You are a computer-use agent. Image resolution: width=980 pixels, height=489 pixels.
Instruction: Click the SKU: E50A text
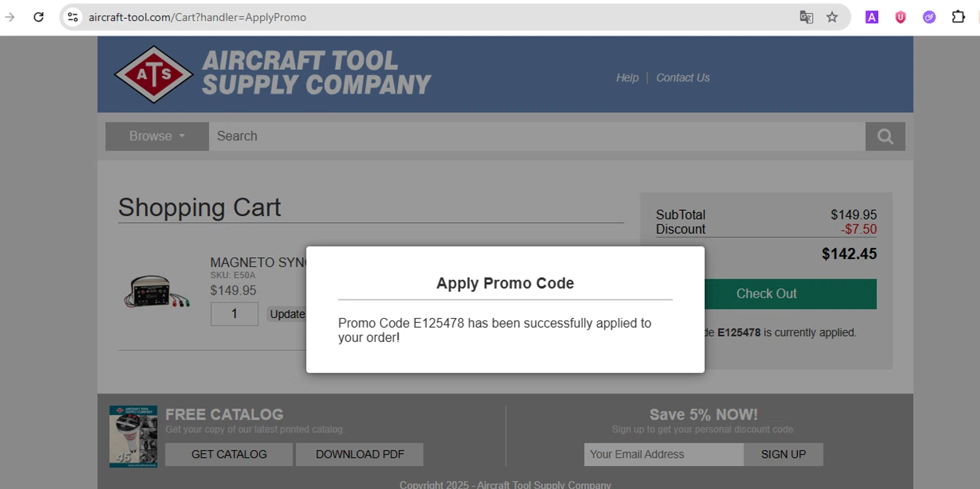pyautogui.click(x=233, y=276)
